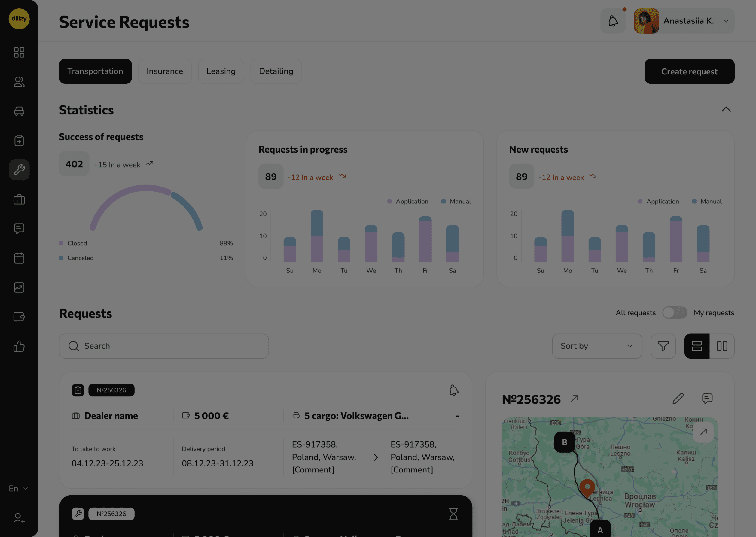Toggle All requests / My requests switch
This screenshot has height=537, width=756.
point(675,312)
